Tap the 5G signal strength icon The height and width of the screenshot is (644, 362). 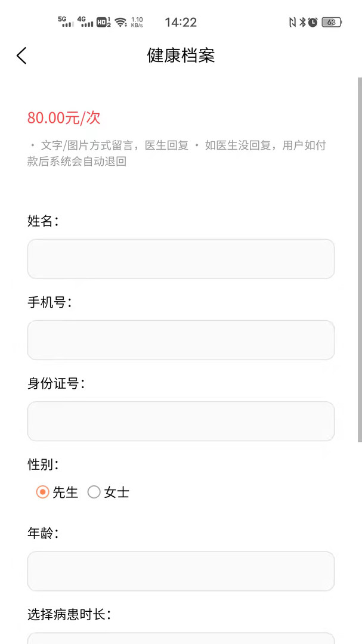66,22
